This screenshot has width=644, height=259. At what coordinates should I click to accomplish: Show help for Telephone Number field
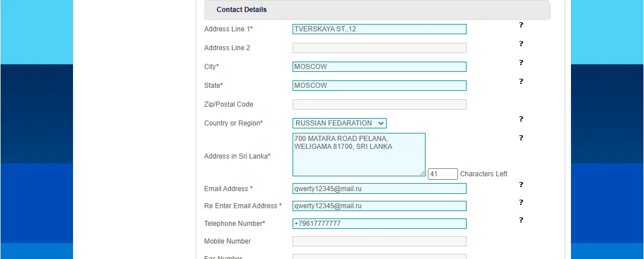pyautogui.click(x=521, y=220)
